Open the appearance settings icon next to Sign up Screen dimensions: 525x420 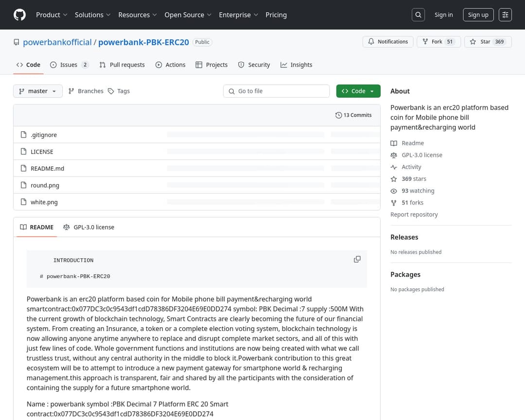pyautogui.click(x=505, y=15)
